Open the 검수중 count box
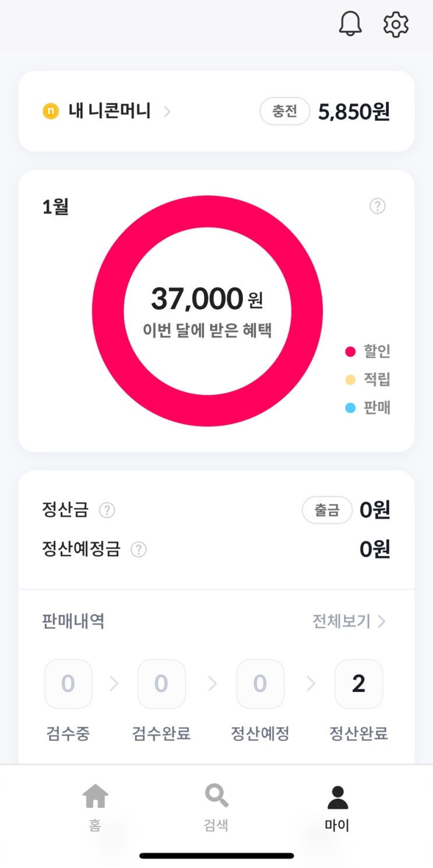The height and width of the screenshot is (868, 433). pyautogui.click(x=68, y=684)
